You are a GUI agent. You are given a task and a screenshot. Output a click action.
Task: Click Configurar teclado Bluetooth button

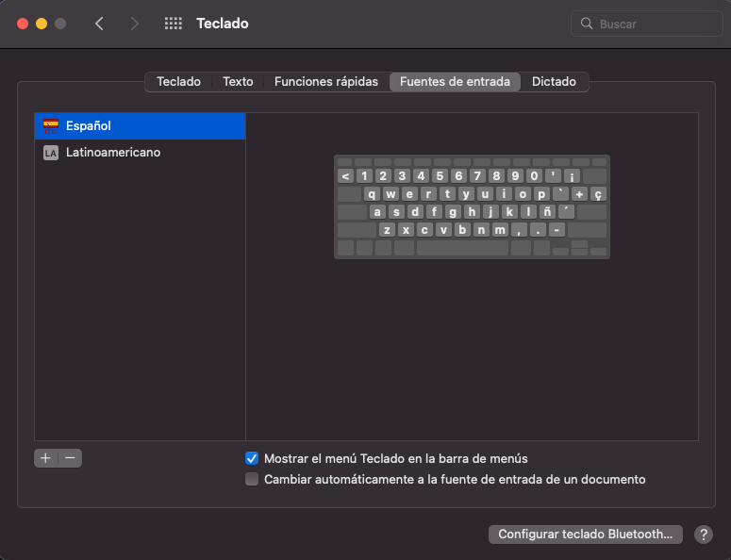click(x=585, y=535)
